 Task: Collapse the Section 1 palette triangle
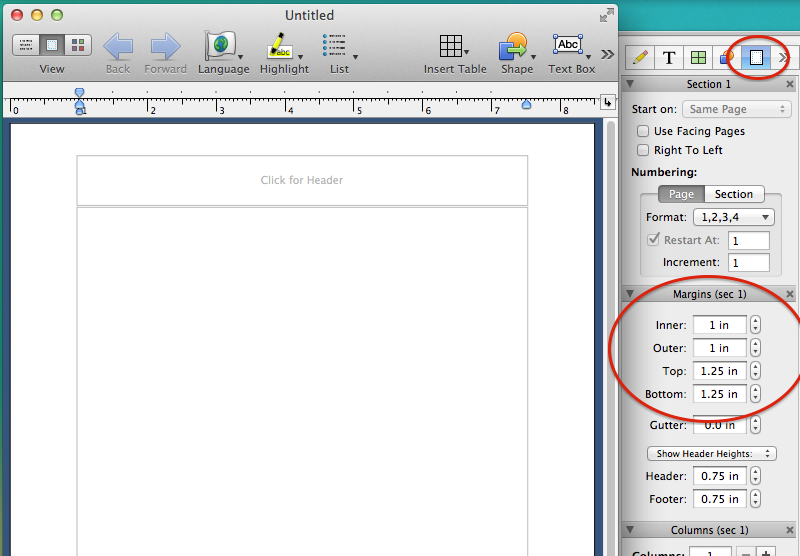point(630,84)
